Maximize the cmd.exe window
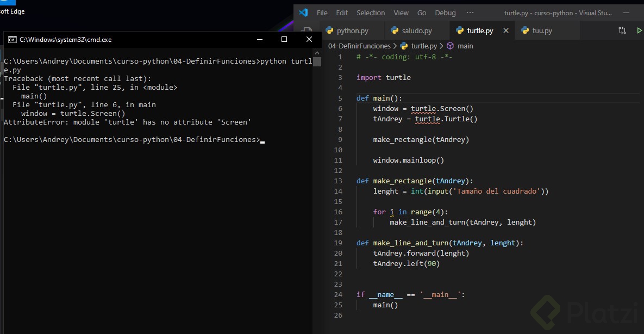This screenshot has width=644, height=334. (284, 40)
